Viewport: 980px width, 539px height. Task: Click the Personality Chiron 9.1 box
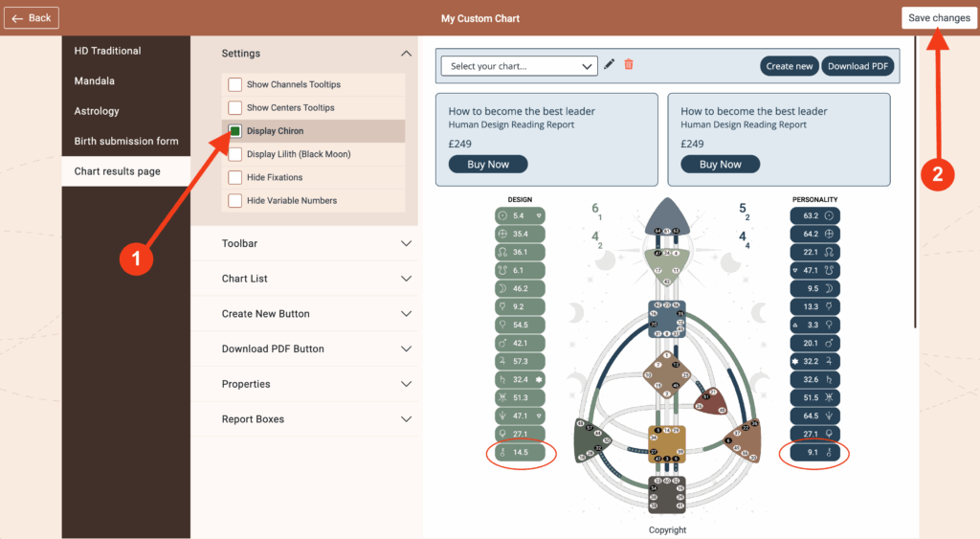[815, 452]
